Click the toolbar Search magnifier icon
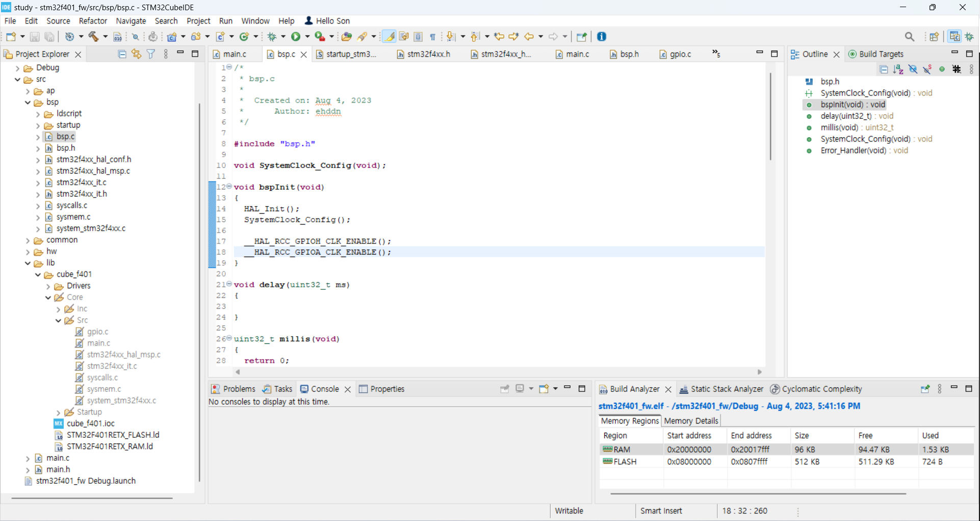 click(910, 37)
